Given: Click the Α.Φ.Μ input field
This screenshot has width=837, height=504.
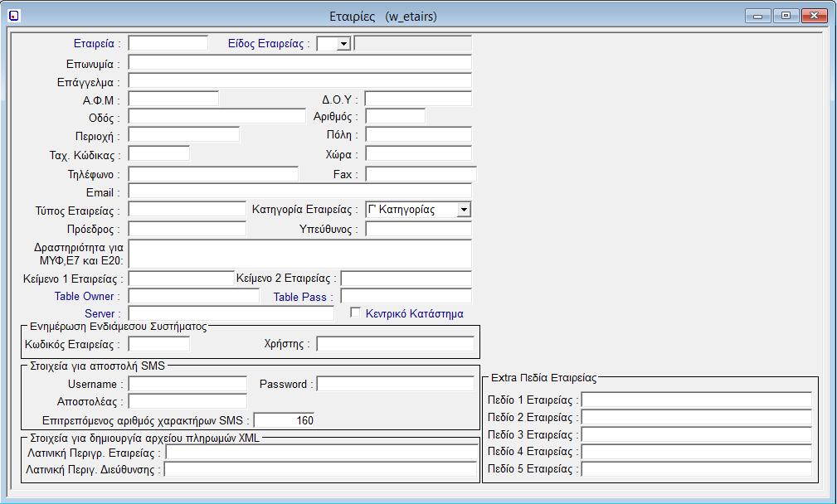Looking at the screenshot, I should tap(173, 99).
